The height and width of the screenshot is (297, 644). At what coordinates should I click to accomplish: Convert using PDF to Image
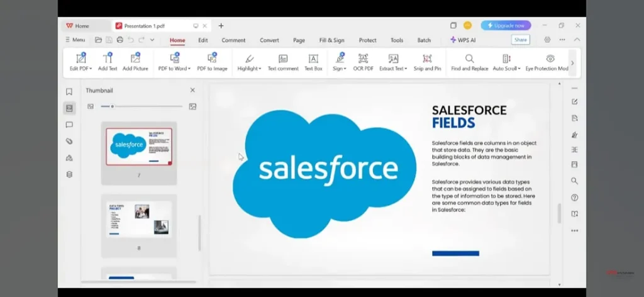[x=212, y=62]
